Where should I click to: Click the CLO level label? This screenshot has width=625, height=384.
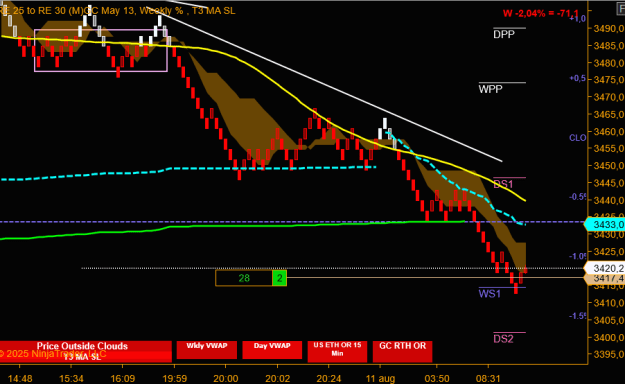coord(578,138)
